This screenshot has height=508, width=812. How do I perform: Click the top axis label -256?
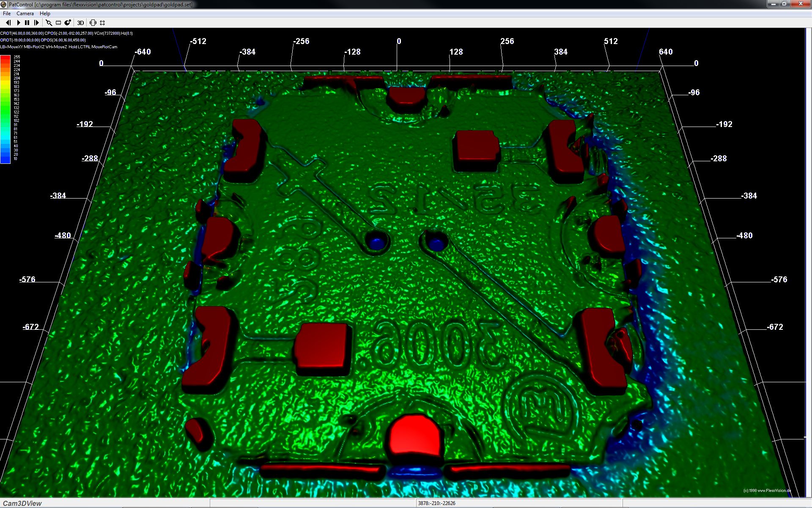(301, 41)
